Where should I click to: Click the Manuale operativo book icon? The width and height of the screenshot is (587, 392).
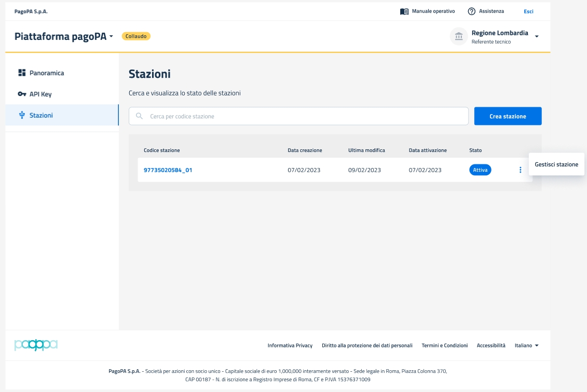[404, 11]
